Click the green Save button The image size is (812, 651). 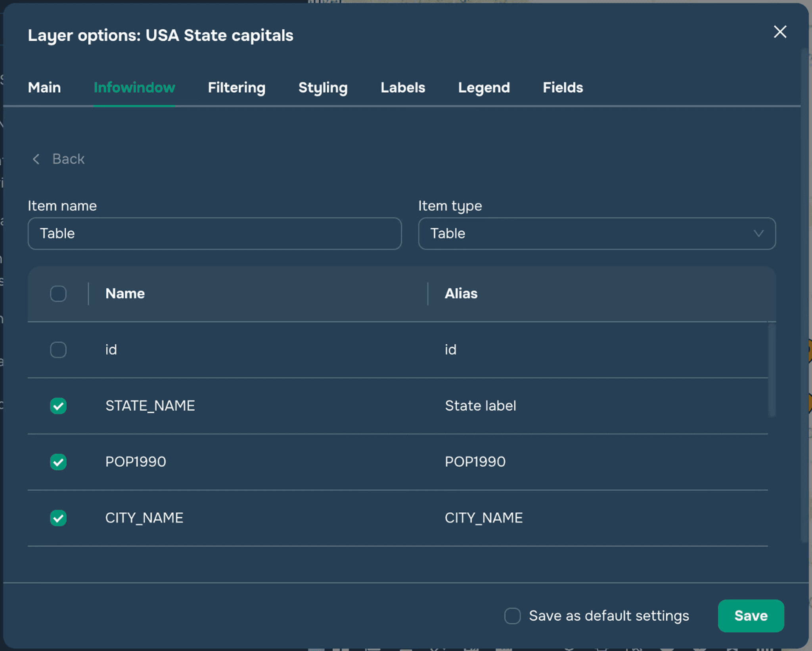(751, 616)
